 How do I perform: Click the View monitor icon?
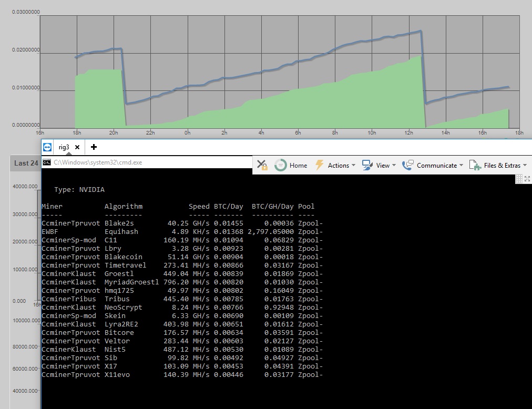(367, 165)
